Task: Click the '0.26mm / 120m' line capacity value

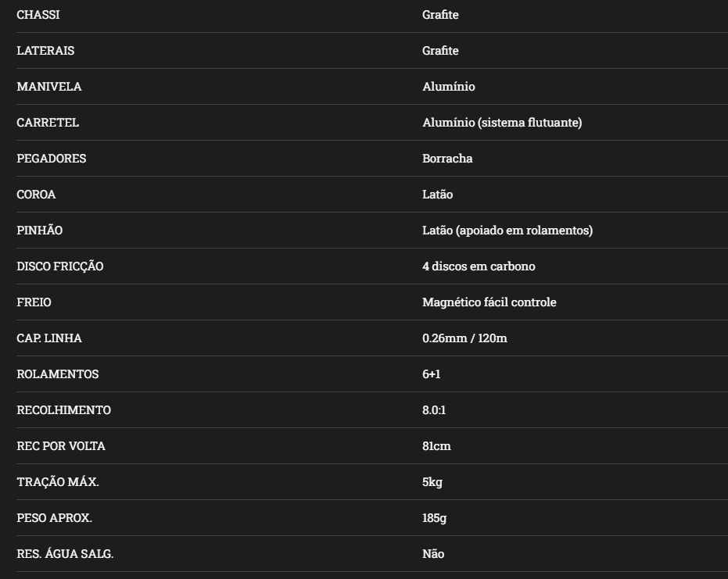Action: click(x=464, y=338)
